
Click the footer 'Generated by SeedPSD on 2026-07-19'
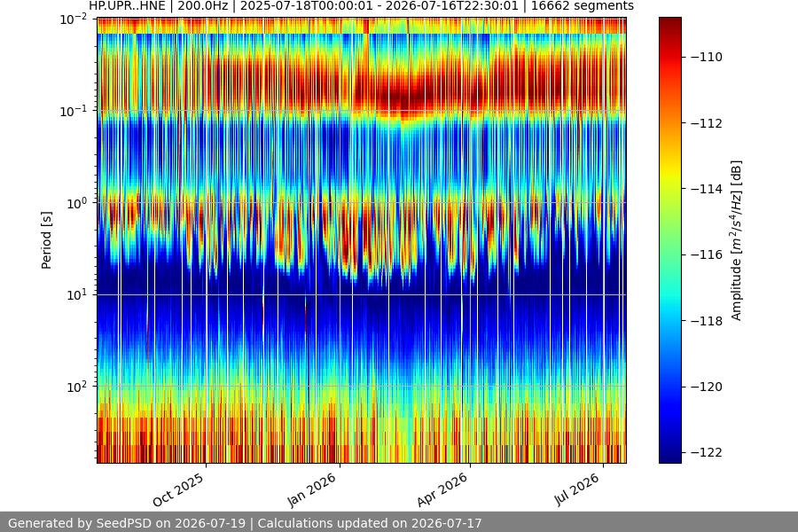[x=127, y=523]
